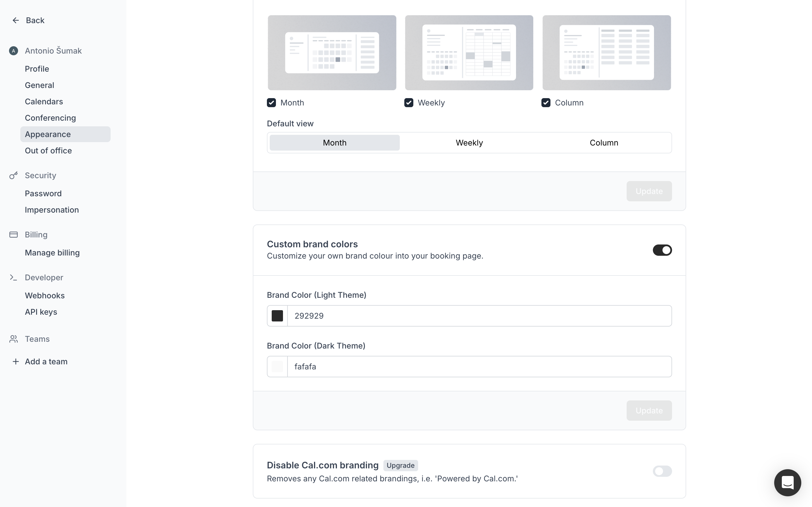Click the Back arrow icon
The image size is (812, 507).
(16, 21)
